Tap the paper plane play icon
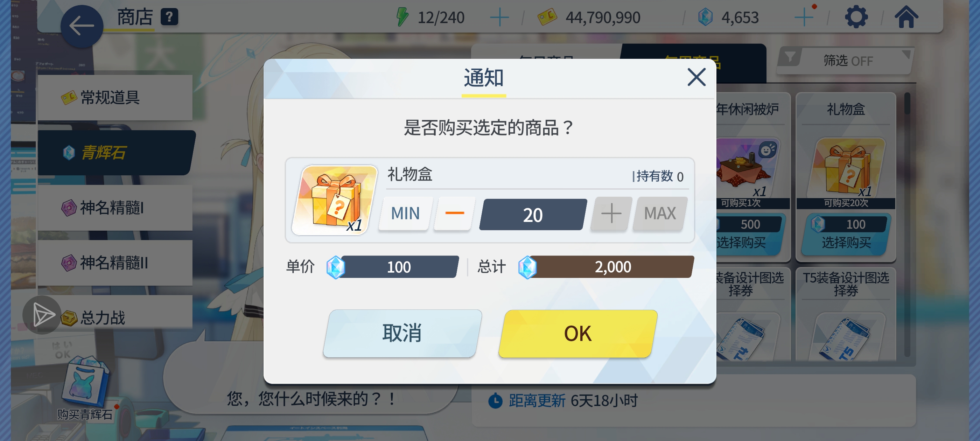The image size is (980, 441). 43,315
